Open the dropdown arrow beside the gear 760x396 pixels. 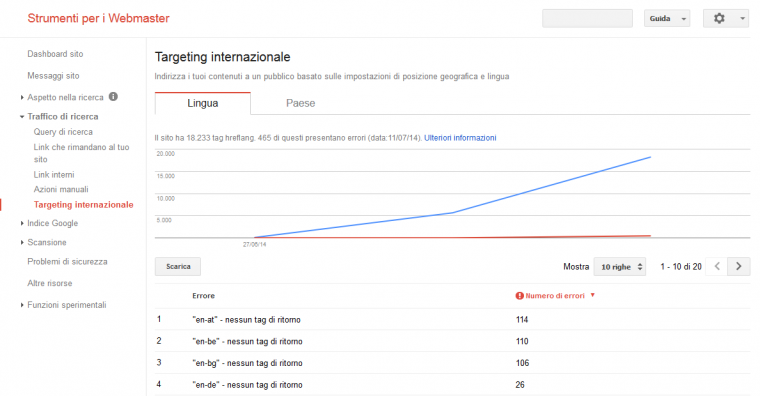[742, 18]
